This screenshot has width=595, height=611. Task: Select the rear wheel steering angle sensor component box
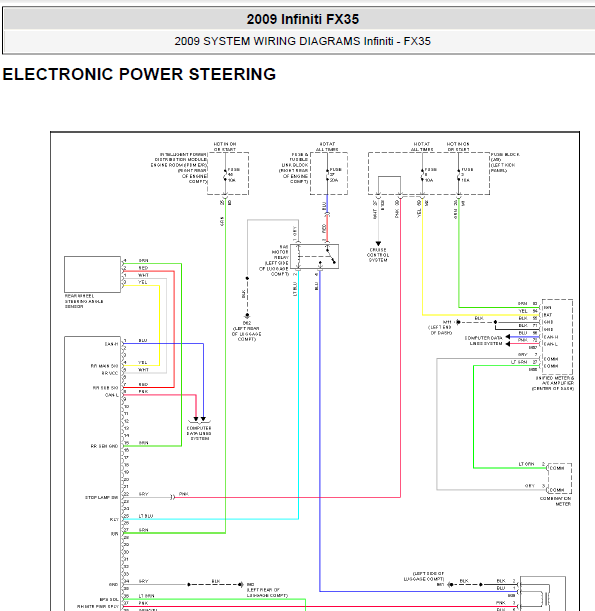(x=92, y=274)
